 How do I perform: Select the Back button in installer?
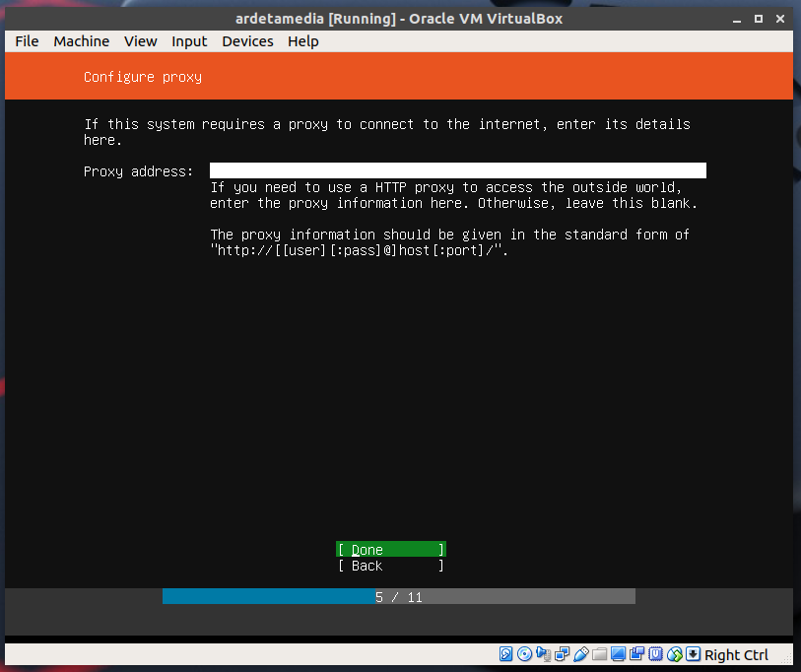(391, 566)
